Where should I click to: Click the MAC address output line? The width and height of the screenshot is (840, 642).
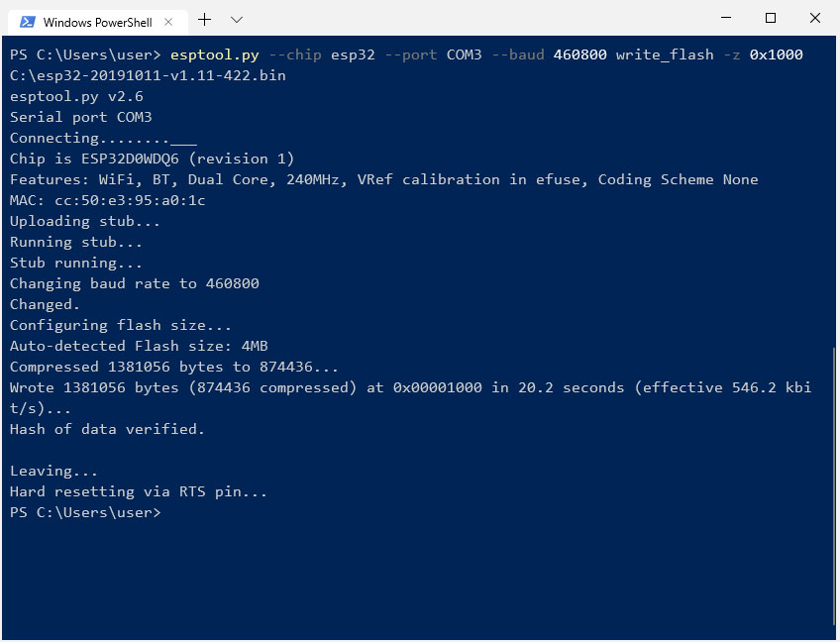pyautogui.click(x=107, y=200)
